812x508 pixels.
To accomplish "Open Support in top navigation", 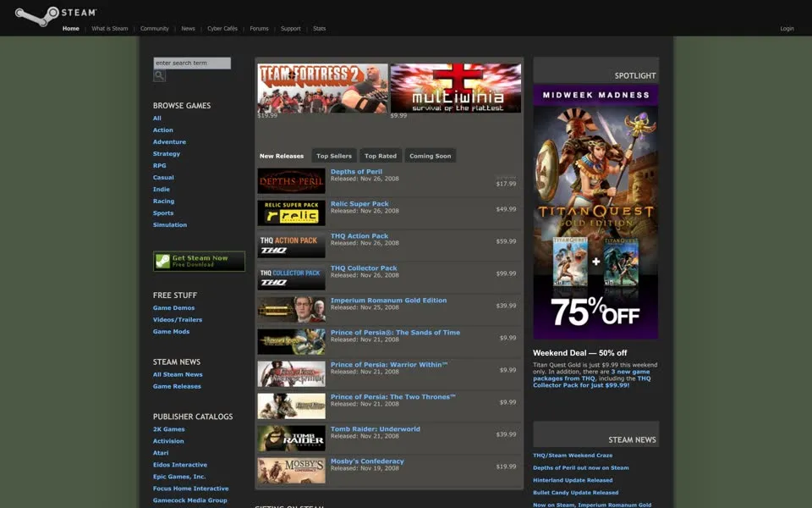I will pos(290,29).
